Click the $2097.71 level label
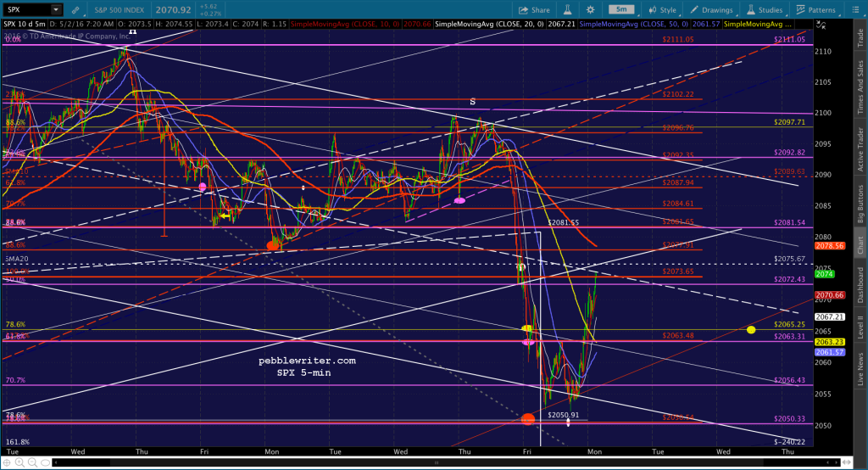The height and width of the screenshot is (470, 868). click(789, 122)
